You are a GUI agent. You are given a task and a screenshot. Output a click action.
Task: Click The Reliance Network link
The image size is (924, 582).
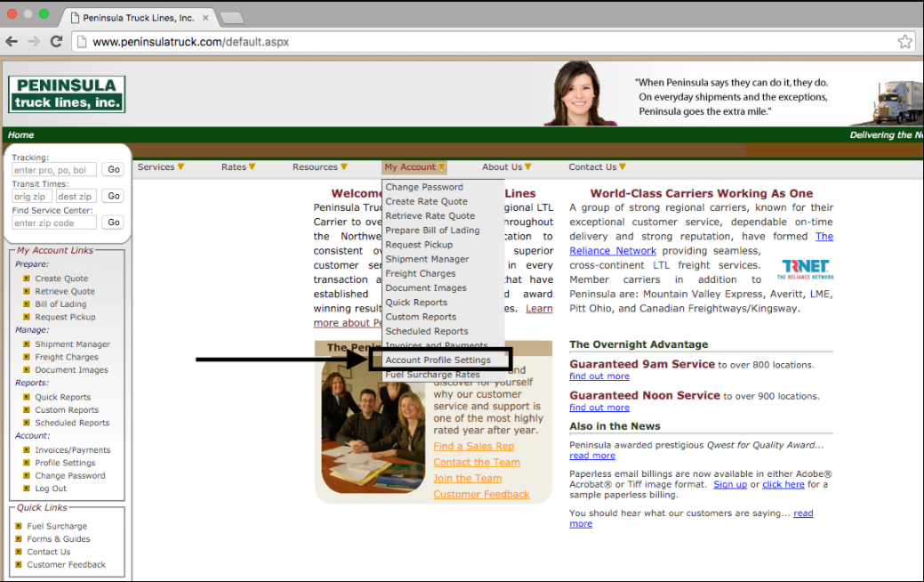tap(613, 251)
